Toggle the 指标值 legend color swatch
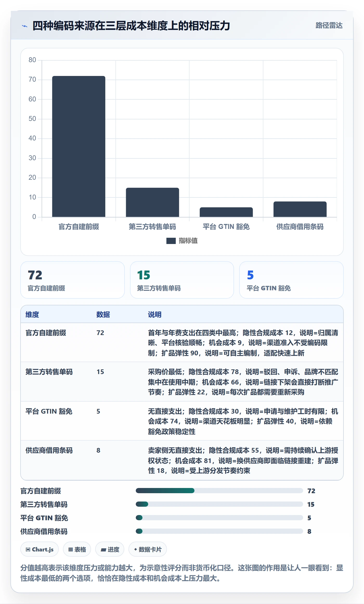The height and width of the screenshot is (604, 364). [x=171, y=241]
